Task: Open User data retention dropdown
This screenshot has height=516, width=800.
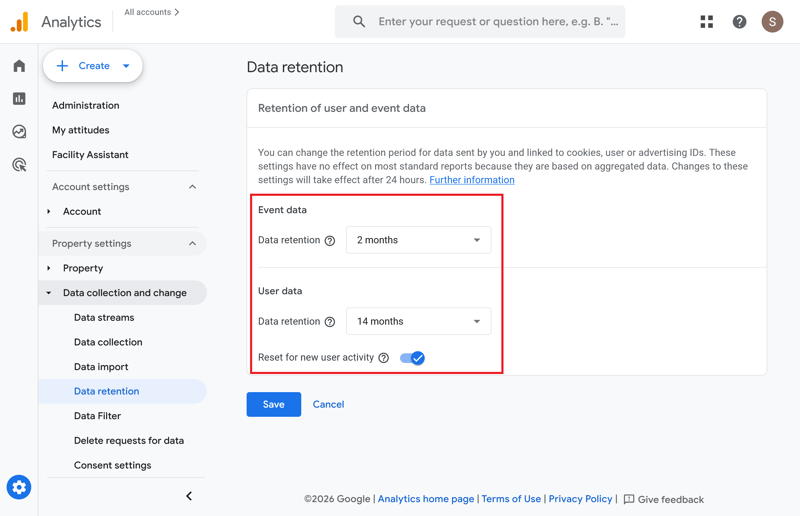Action: 418,321
